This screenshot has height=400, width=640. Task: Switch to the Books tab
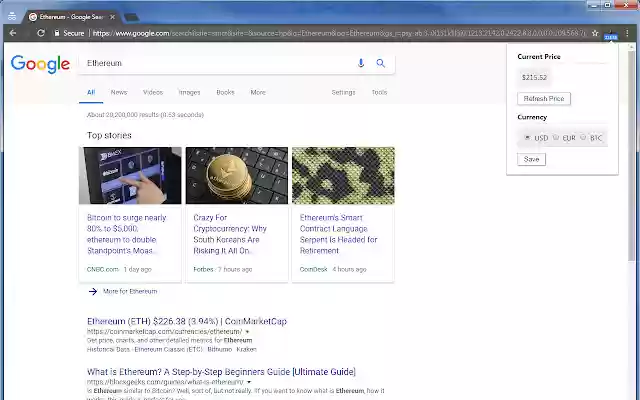click(x=225, y=92)
